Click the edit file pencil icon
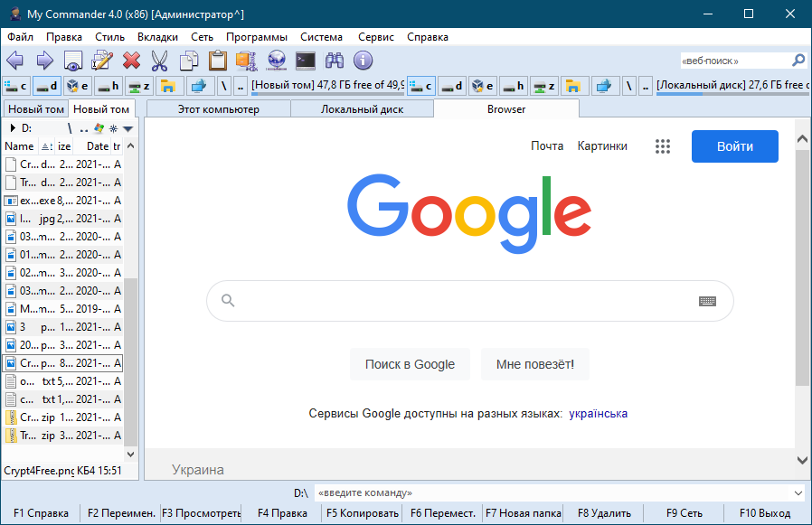 click(x=102, y=61)
